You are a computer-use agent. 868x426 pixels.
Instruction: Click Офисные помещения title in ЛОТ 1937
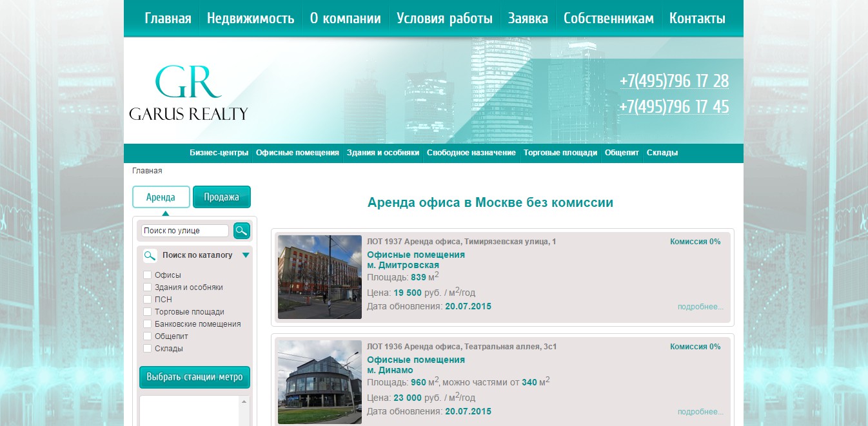point(416,255)
